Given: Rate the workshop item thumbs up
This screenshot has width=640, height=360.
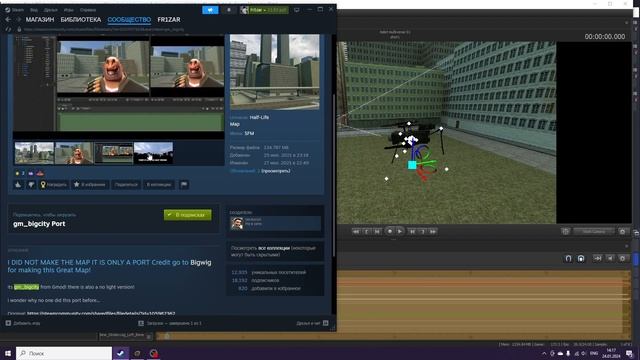Looking at the screenshot, I should pos(18,184).
